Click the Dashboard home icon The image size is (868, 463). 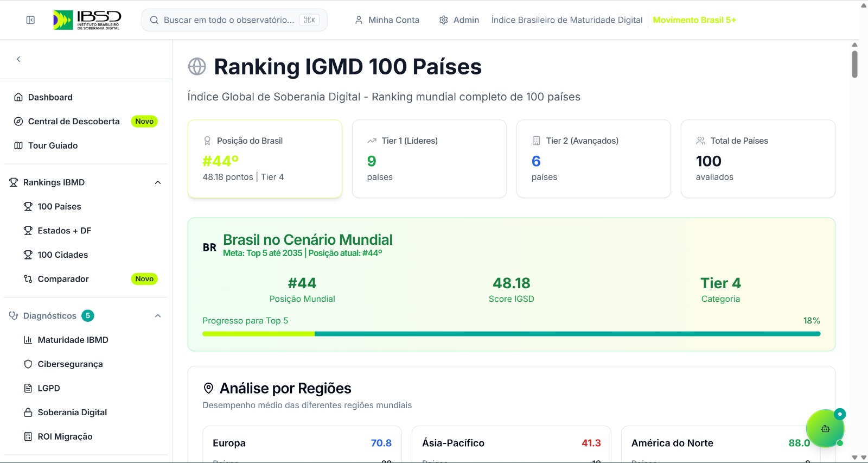tap(18, 97)
